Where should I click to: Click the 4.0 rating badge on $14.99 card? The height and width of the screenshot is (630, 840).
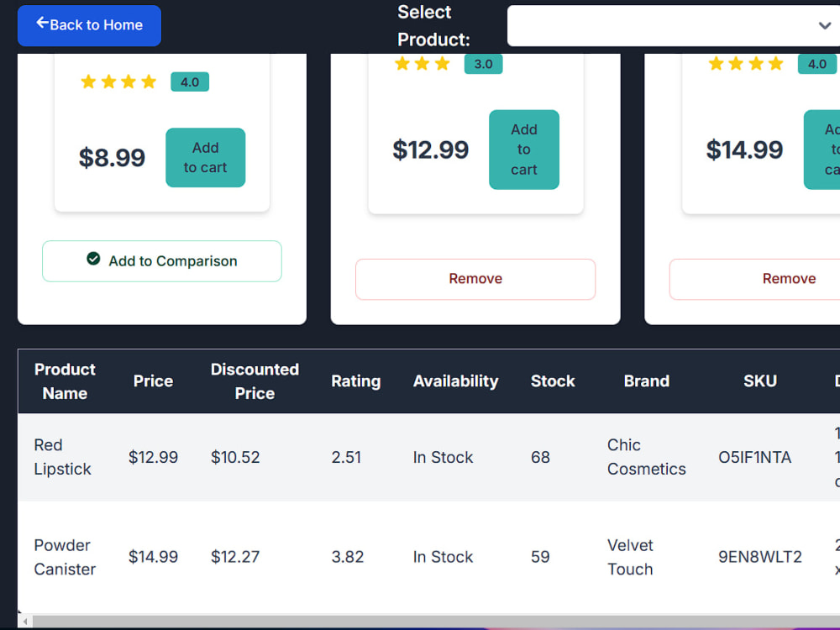pos(817,65)
